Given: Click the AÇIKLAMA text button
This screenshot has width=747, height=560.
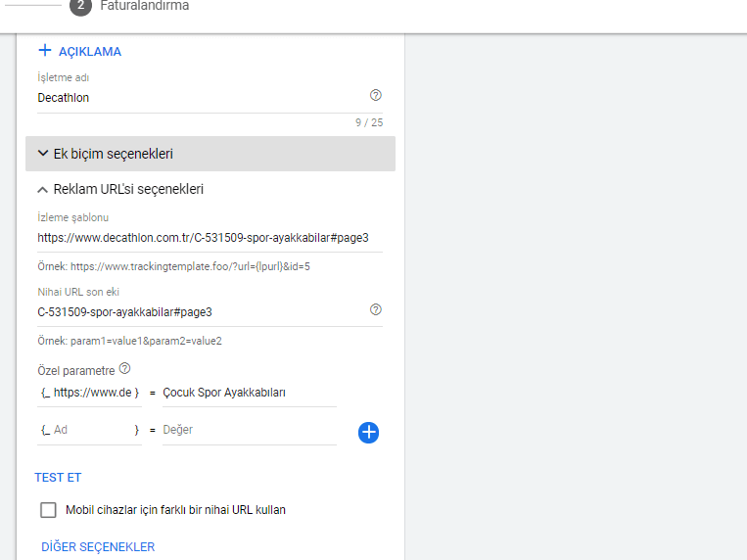Looking at the screenshot, I should coord(90,52).
